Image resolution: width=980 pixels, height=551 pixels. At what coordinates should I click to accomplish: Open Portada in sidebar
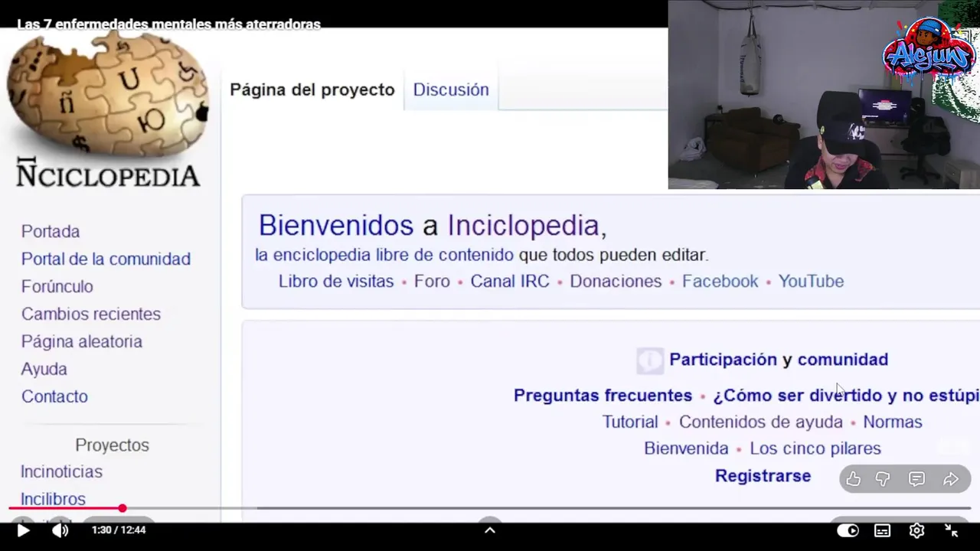click(x=51, y=231)
